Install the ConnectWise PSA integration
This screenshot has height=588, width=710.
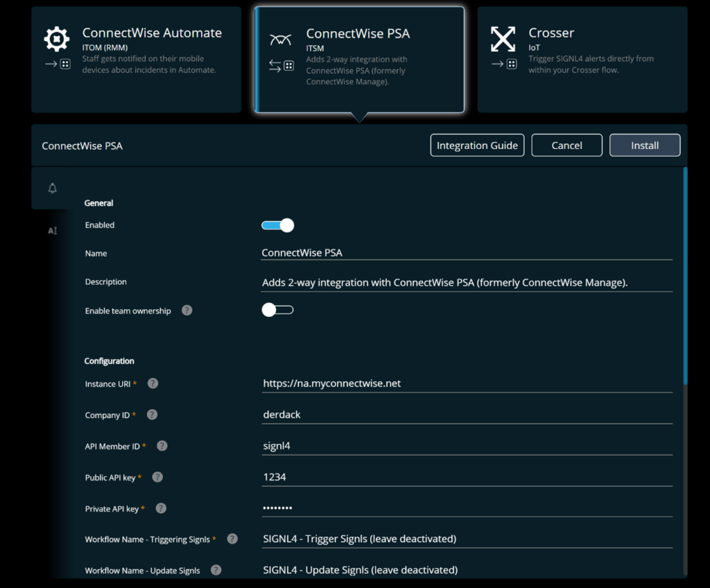pos(645,146)
